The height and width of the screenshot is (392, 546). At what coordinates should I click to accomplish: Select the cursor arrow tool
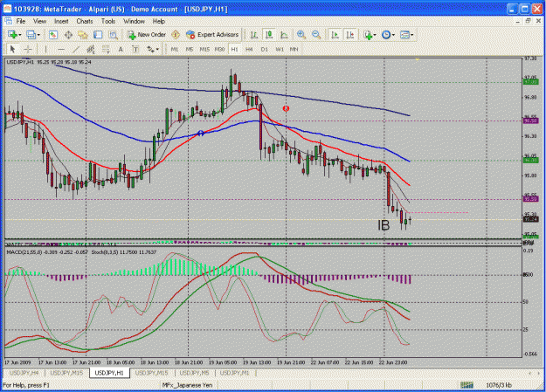13,49
